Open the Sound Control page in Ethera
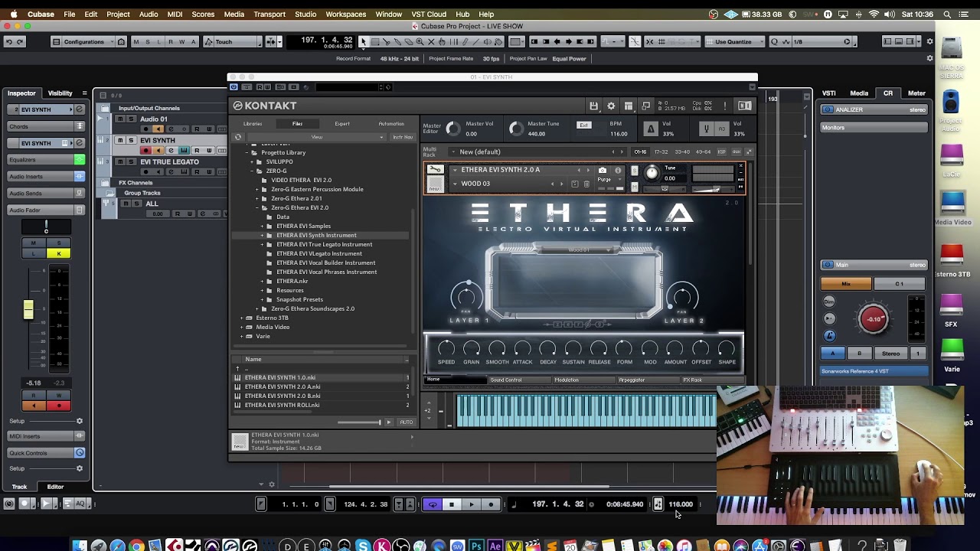 (506, 380)
